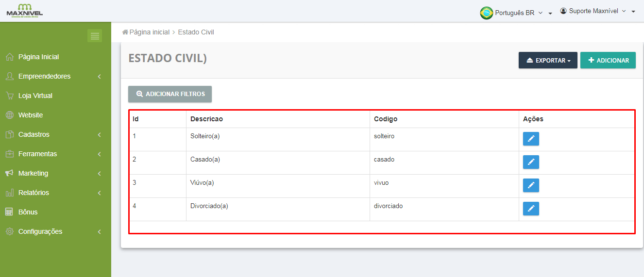This screenshot has width=644, height=277.
Task: Click the Brazil flag language icon
Action: pyautogui.click(x=486, y=13)
